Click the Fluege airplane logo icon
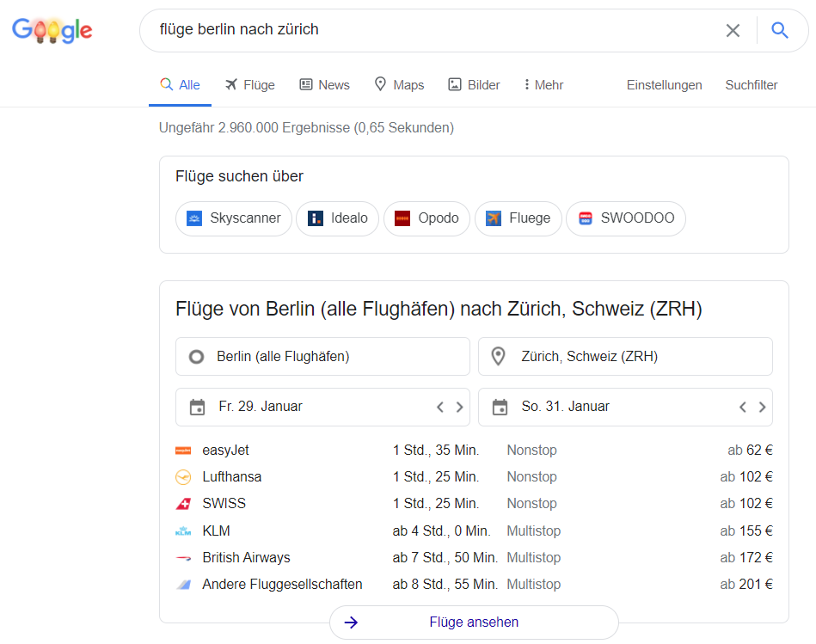Viewport: 816px width, 644px height. point(494,218)
